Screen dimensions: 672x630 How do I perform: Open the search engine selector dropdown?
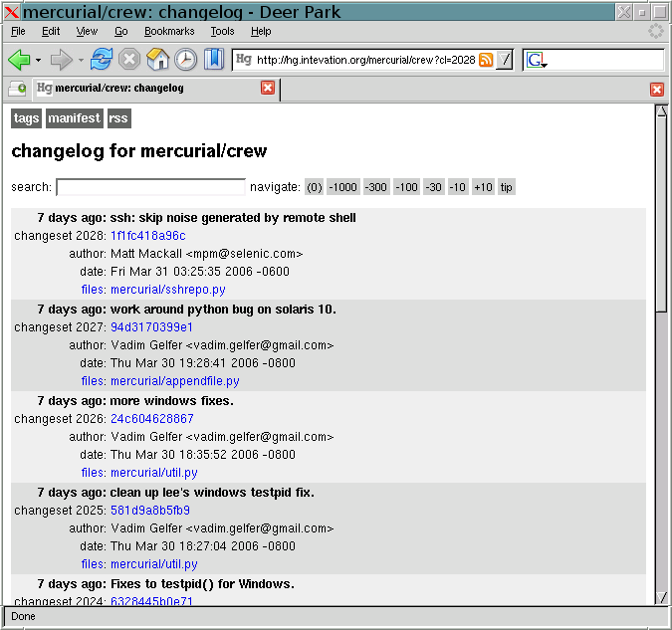click(537, 61)
